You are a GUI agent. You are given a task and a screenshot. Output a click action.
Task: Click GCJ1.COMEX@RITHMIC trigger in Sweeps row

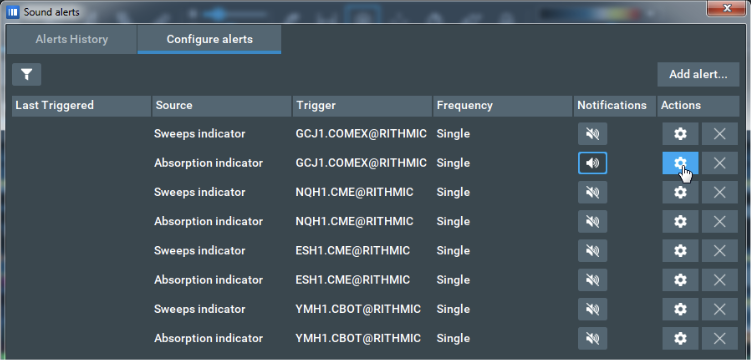(x=361, y=134)
